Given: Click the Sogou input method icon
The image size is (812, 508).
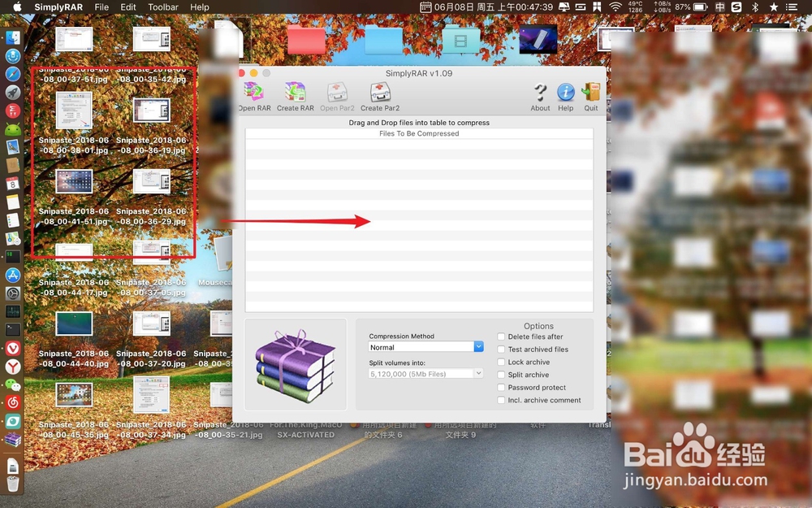Looking at the screenshot, I should (736, 7).
